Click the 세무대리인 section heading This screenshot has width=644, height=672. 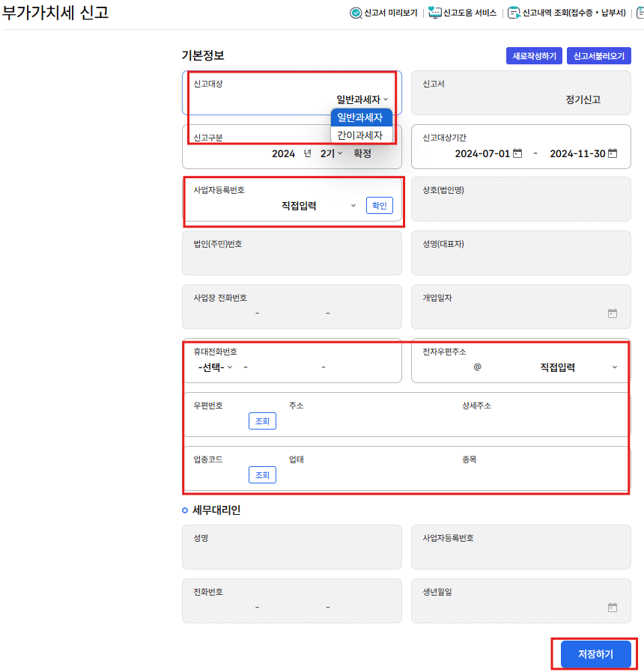pyautogui.click(x=216, y=510)
